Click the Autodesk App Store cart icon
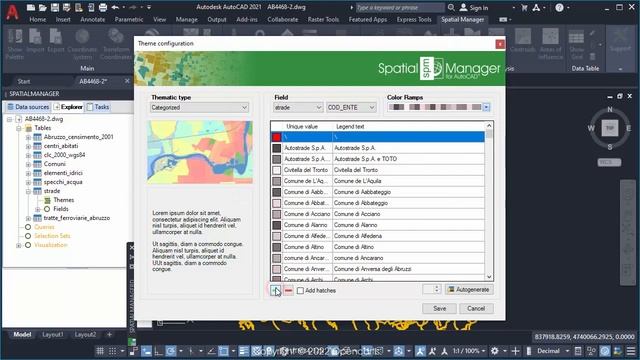 pyautogui.click(x=524, y=7)
